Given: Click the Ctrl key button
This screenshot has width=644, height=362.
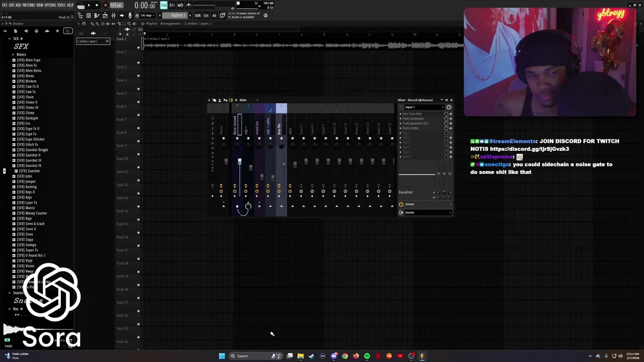Looking at the screenshot, I should 206,16.
